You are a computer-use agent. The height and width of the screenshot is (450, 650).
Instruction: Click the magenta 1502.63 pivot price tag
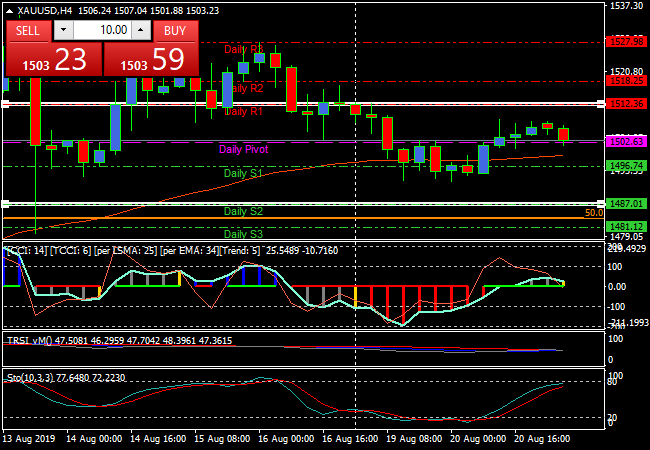(626, 142)
